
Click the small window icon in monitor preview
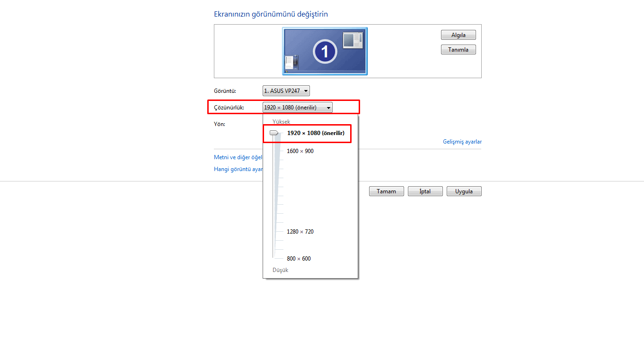(x=353, y=40)
